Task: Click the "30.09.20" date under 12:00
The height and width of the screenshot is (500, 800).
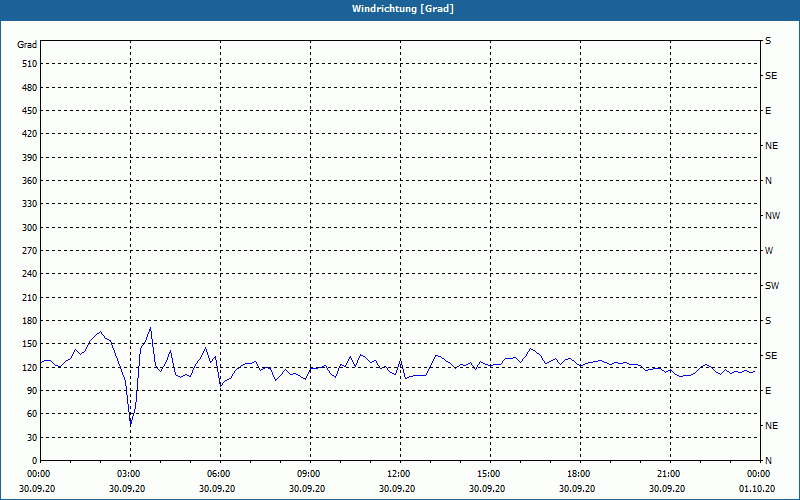Action: pyautogui.click(x=397, y=489)
